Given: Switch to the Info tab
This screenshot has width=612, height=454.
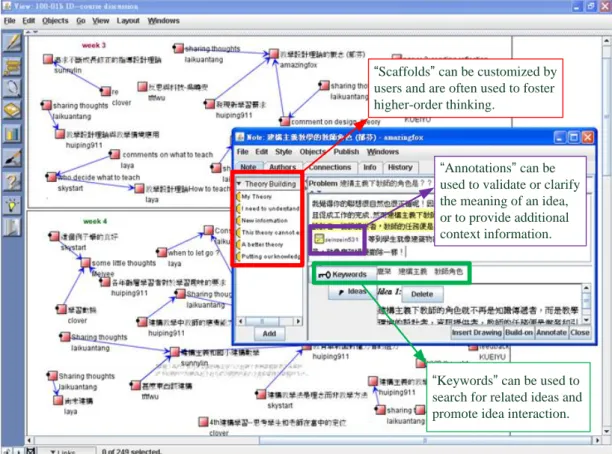Looking at the screenshot, I should pyautogui.click(x=370, y=167).
